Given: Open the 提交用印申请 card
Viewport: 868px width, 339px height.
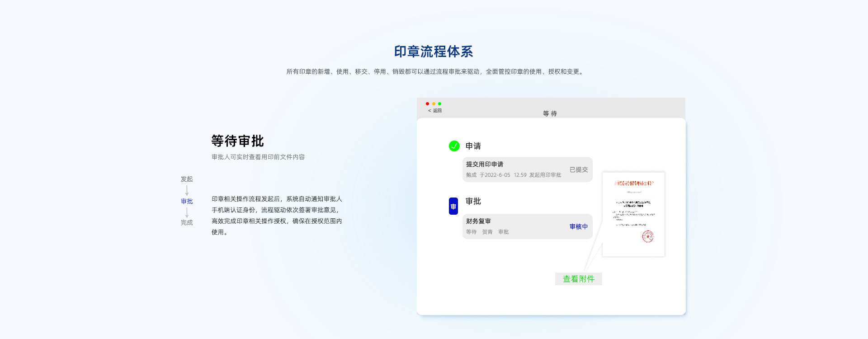Looking at the screenshot, I should coord(527,169).
